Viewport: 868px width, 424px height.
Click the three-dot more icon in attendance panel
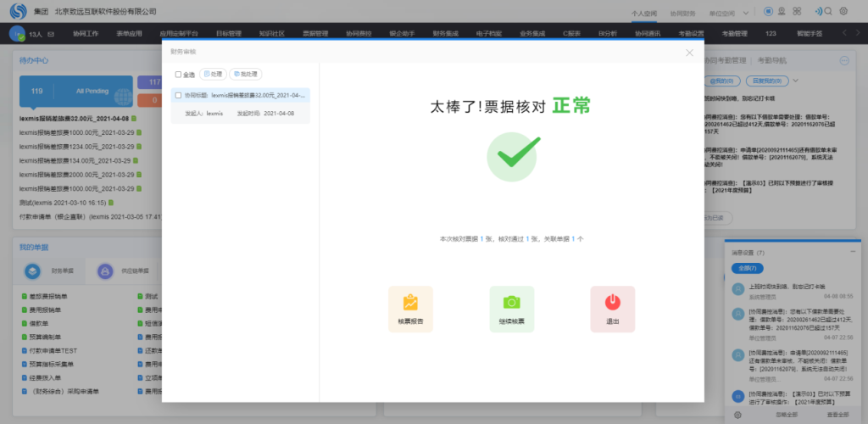844,61
